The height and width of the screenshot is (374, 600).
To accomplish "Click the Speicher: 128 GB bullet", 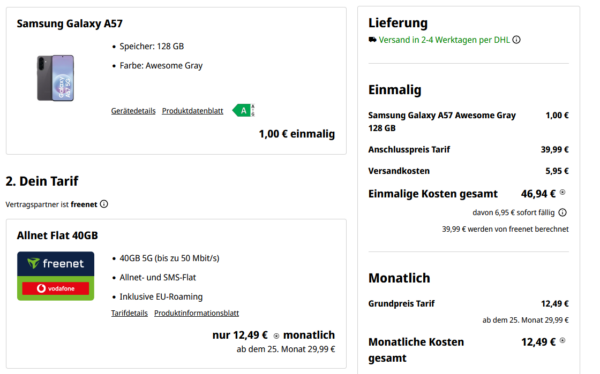I will 152,46.
